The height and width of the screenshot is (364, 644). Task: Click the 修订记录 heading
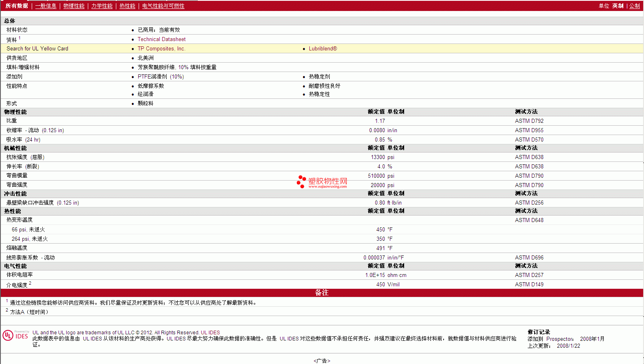pos(539,332)
